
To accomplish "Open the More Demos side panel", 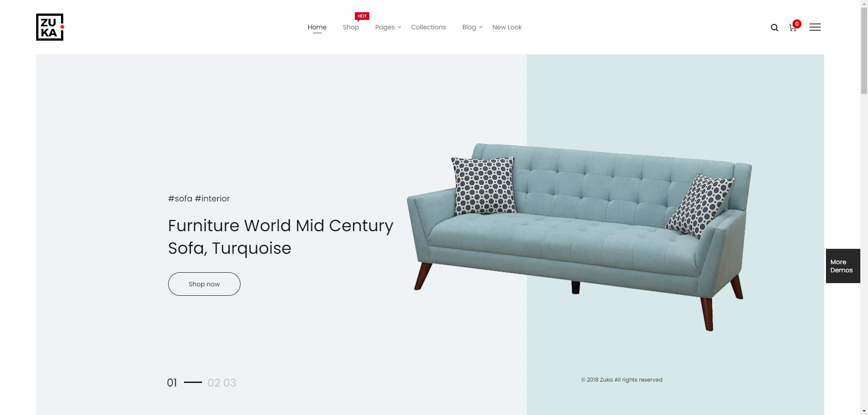I will pyautogui.click(x=843, y=266).
